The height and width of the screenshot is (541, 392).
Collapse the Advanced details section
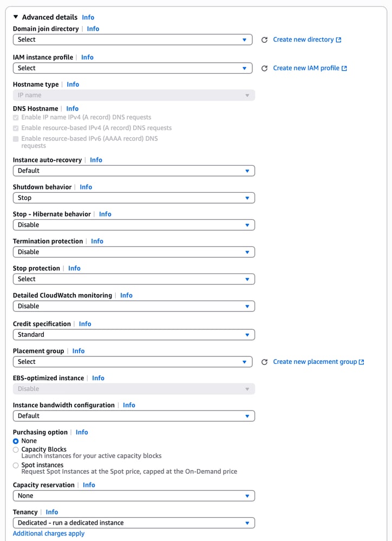click(15, 17)
